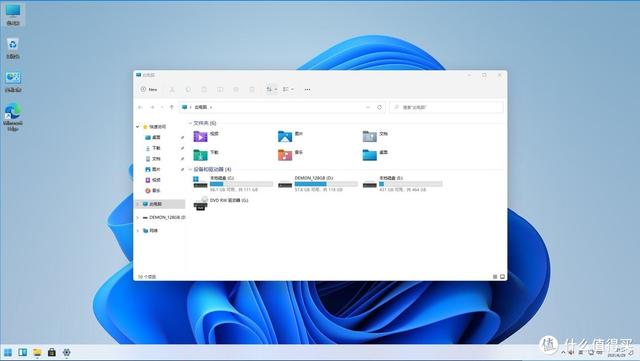640x361 pixels.
Task: Open the recent locations dropdown arrow
Action: pos(162,107)
